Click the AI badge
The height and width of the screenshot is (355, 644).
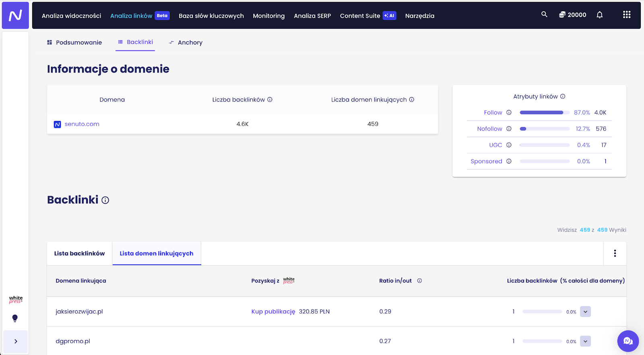(x=389, y=16)
